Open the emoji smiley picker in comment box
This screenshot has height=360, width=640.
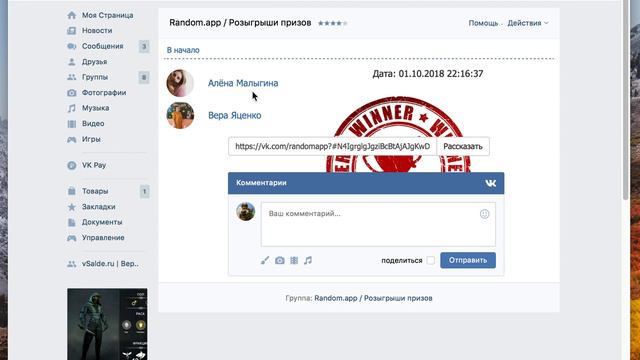pos(484,214)
